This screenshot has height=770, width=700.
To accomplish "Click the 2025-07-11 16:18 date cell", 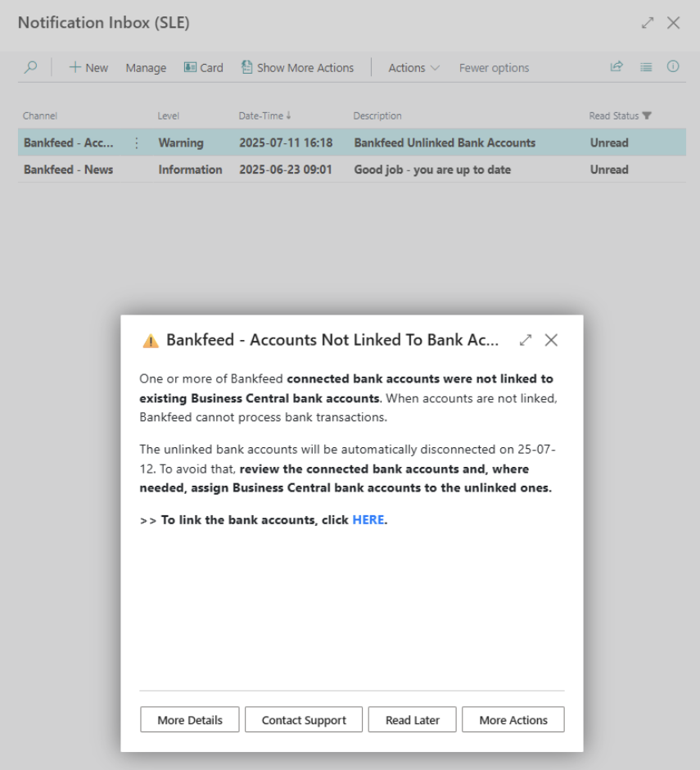I will click(x=286, y=143).
